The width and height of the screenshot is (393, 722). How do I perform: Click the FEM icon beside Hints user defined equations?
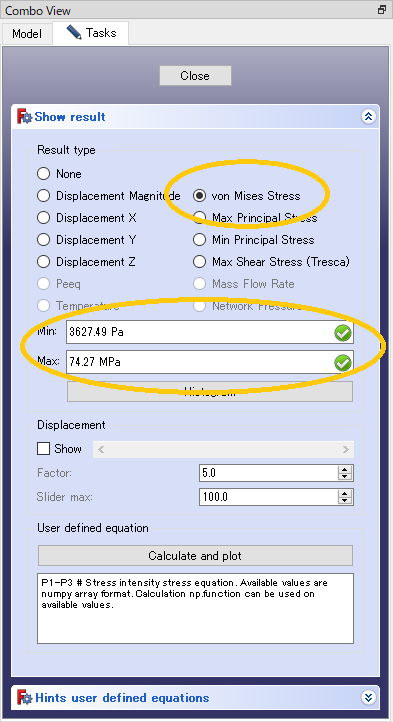tap(24, 698)
